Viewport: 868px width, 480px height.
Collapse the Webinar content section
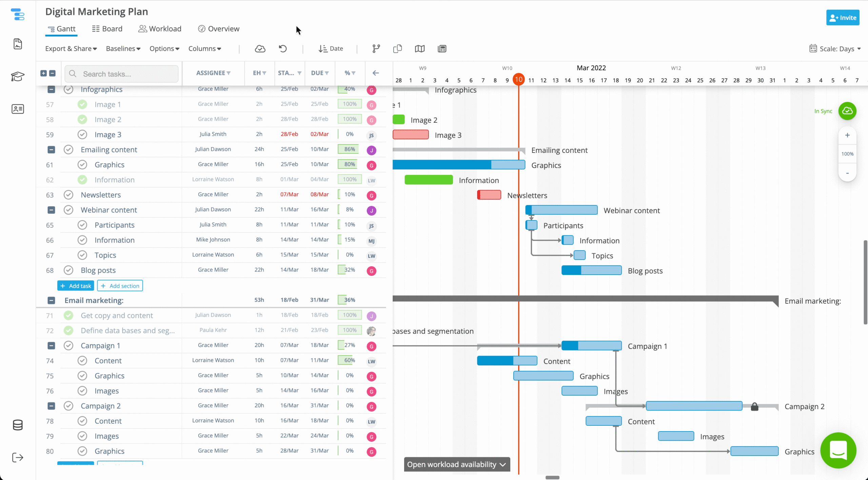[51, 210]
